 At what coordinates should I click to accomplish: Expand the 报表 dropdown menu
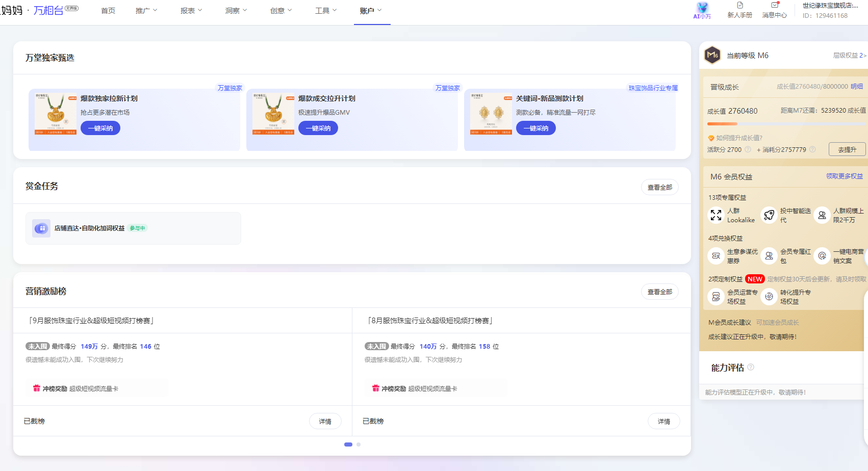(191, 11)
